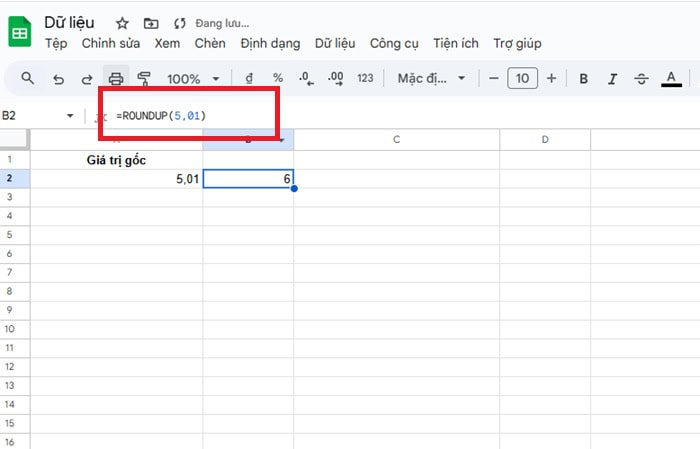Undo the last action
Viewport: 700px width, 449px height.
[58, 79]
